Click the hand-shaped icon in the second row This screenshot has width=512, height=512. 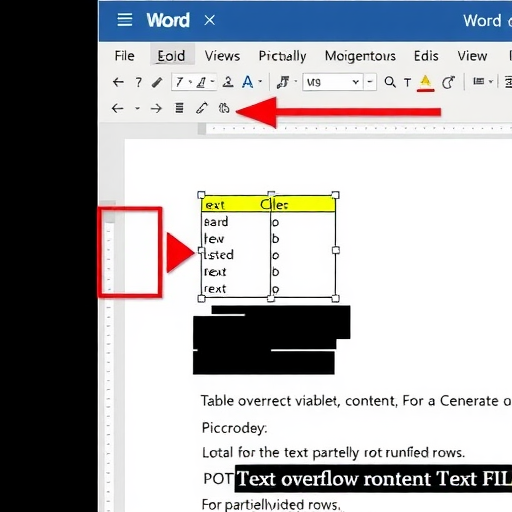(224, 108)
